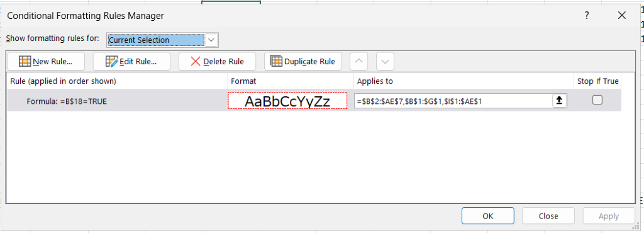Duplicate the selected rule
Screen dimensions: 644x233
[x=303, y=62]
